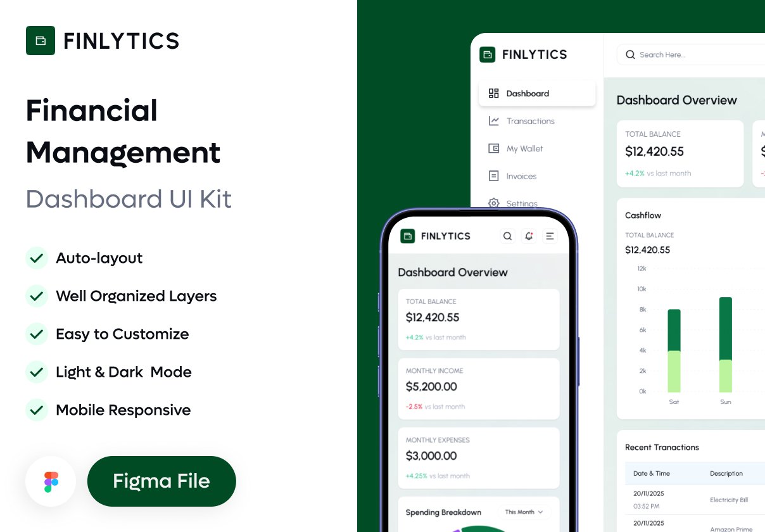Screen dimensions: 765x532
Task: Click the Transactions chart icon
Action: 494,121
